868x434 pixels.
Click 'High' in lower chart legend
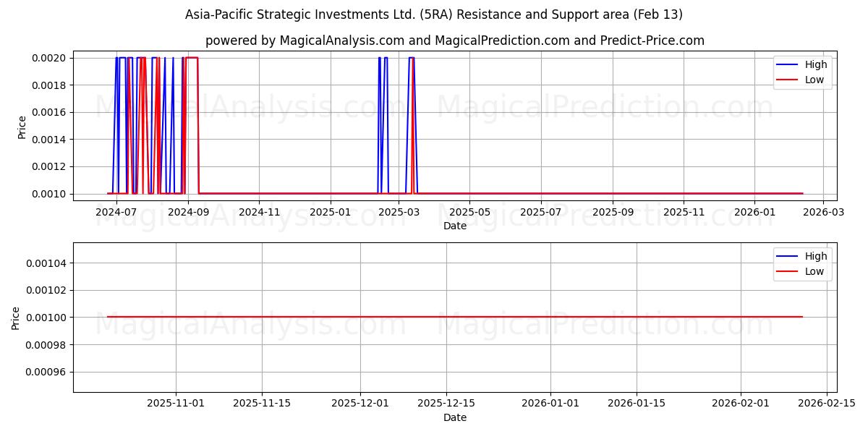[816, 256]
